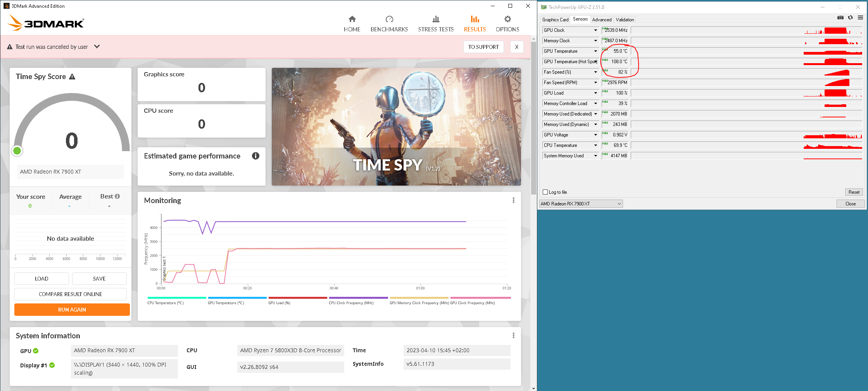
Task: Click the TO SUPPORT button
Action: pyautogui.click(x=483, y=47)
